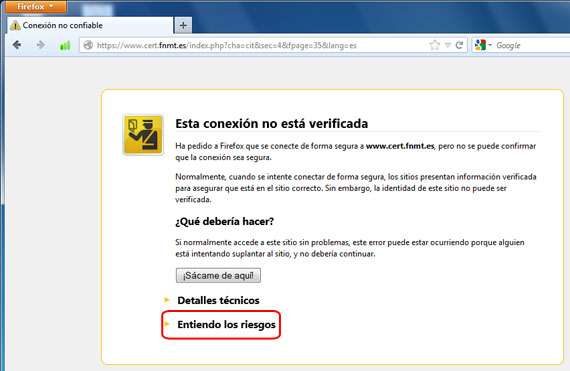Click the yellow border-guard warning icon
The height and width of the screenshot is (371, 570).
tap(143, 135)
